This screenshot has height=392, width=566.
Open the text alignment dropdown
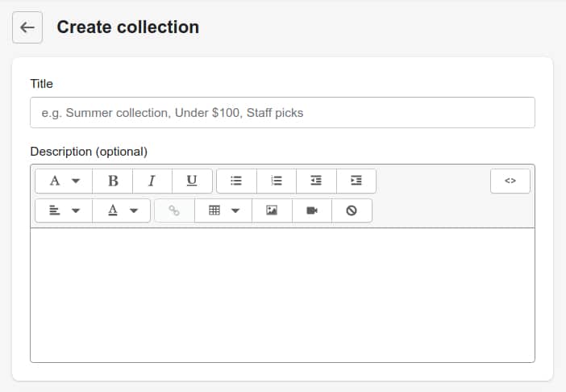coord(64,211)
